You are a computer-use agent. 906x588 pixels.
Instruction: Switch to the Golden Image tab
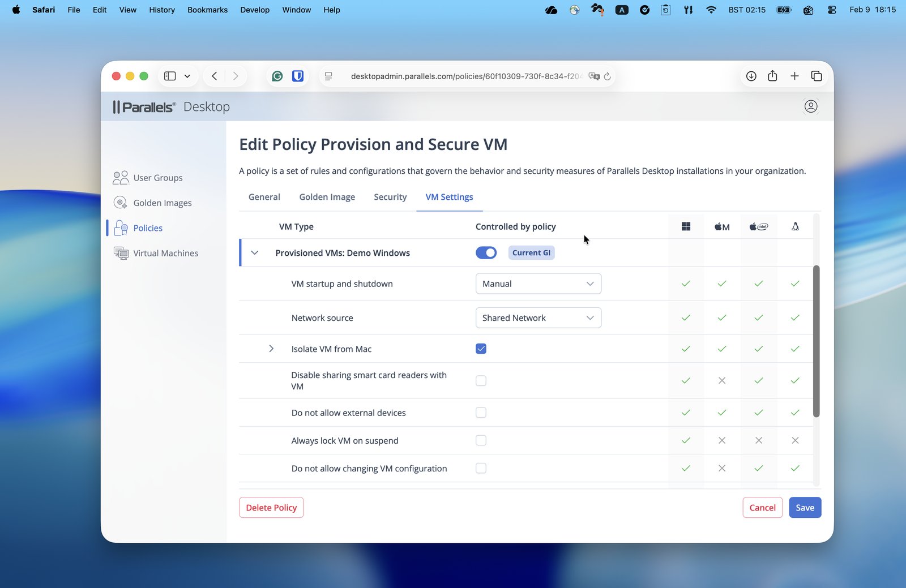point(327,197)
